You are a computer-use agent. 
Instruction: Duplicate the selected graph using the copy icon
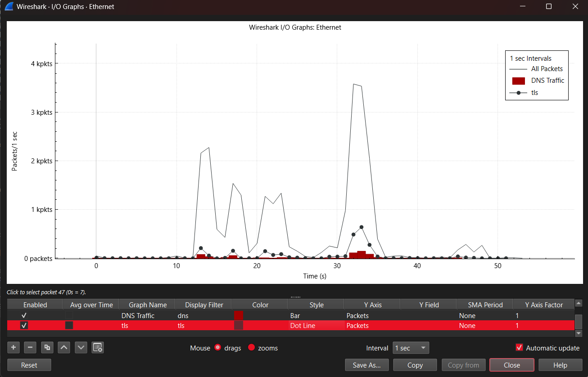(x=47, y=348)
